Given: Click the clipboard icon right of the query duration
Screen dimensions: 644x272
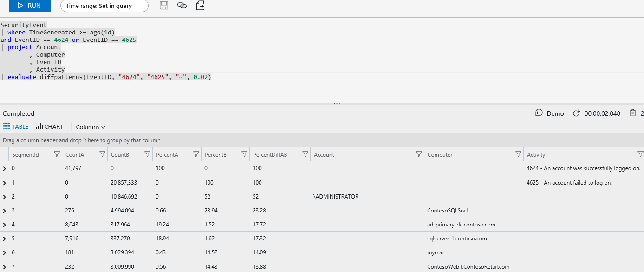Looking at the screenshot, I should coord(632,113).
